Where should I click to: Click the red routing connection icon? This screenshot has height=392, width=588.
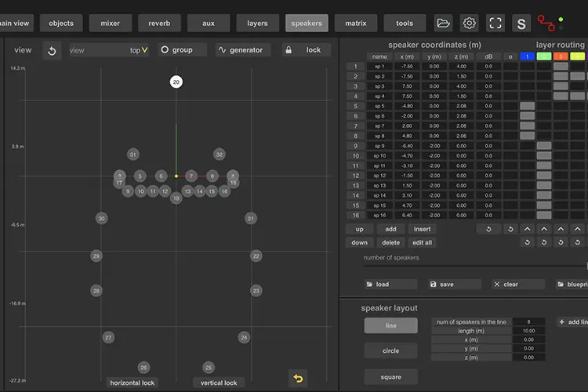tap(546, 24)
